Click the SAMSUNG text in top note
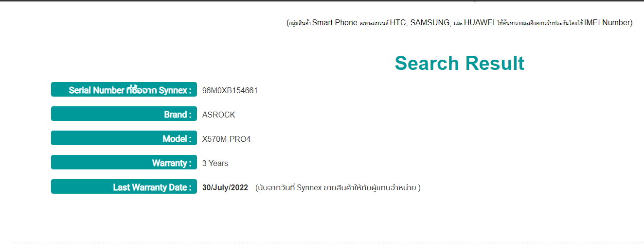This screenshot has height=250, width=644. (430, 22)
